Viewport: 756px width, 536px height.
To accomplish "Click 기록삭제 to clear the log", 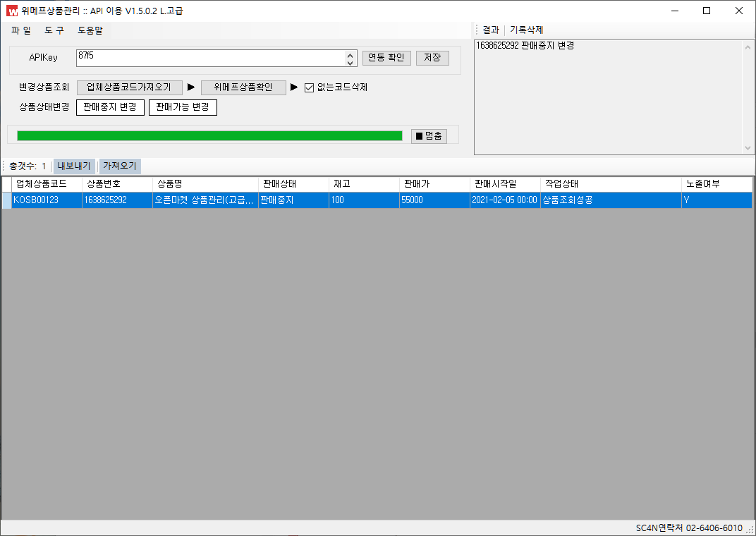I will point(527,30).
